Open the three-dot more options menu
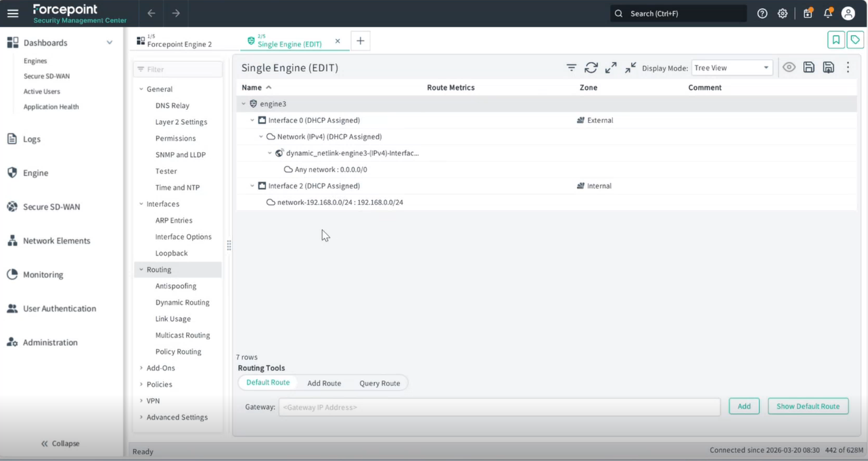Screen dimensions: 868x461 848,67
